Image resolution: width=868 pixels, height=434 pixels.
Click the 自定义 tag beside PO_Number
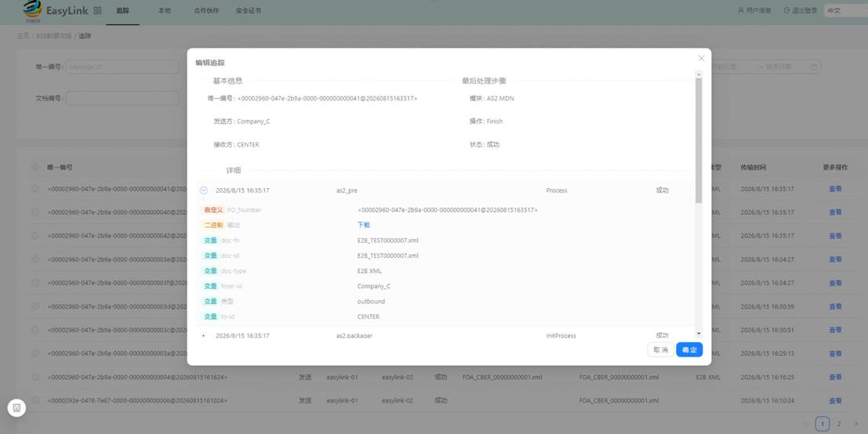pyautogui.click(x=213, y=210)
